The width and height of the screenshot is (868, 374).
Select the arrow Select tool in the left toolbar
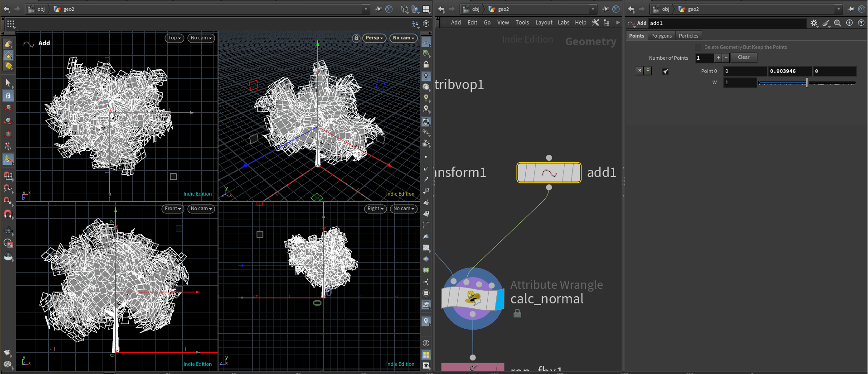pos(8,82)
